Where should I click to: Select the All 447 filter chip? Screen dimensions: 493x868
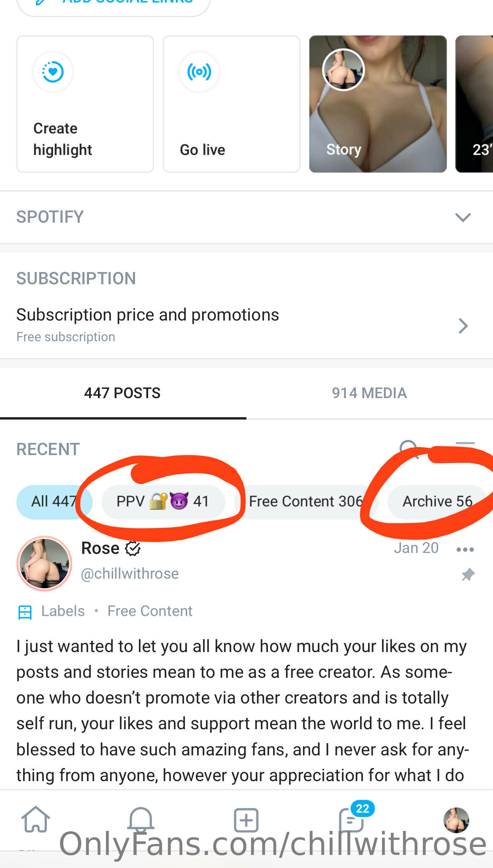coord(54,501)
